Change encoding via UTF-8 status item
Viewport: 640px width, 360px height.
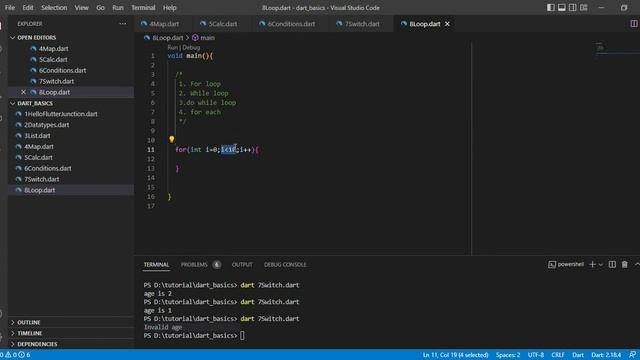[x=536, y=355]
